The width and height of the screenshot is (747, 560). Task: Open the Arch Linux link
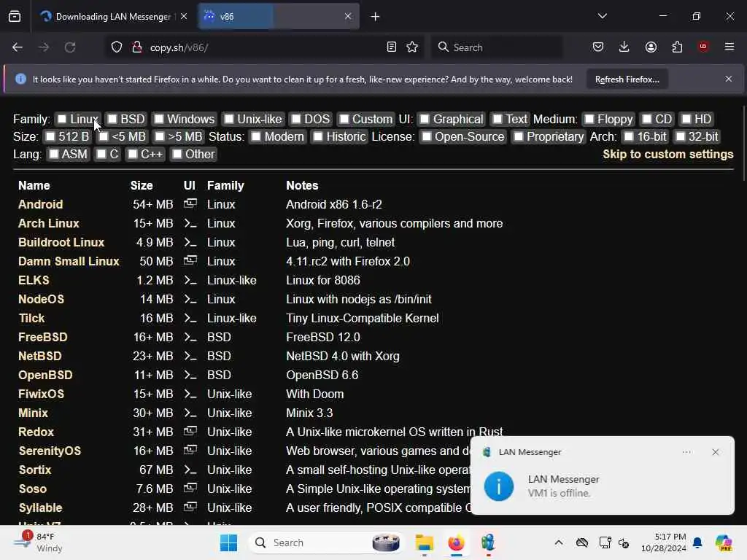49,223
